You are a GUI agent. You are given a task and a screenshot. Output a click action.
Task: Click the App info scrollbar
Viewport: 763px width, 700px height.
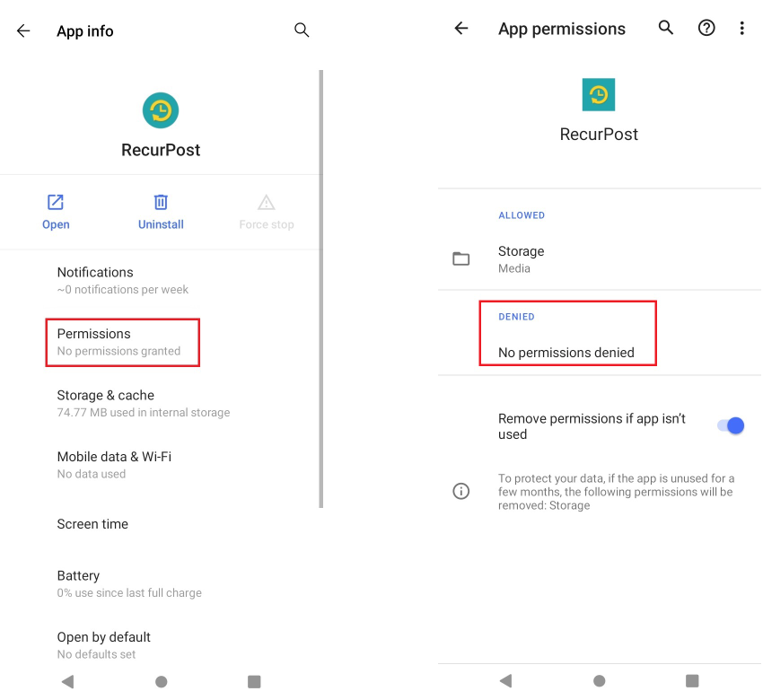click(x=321, y=289)
